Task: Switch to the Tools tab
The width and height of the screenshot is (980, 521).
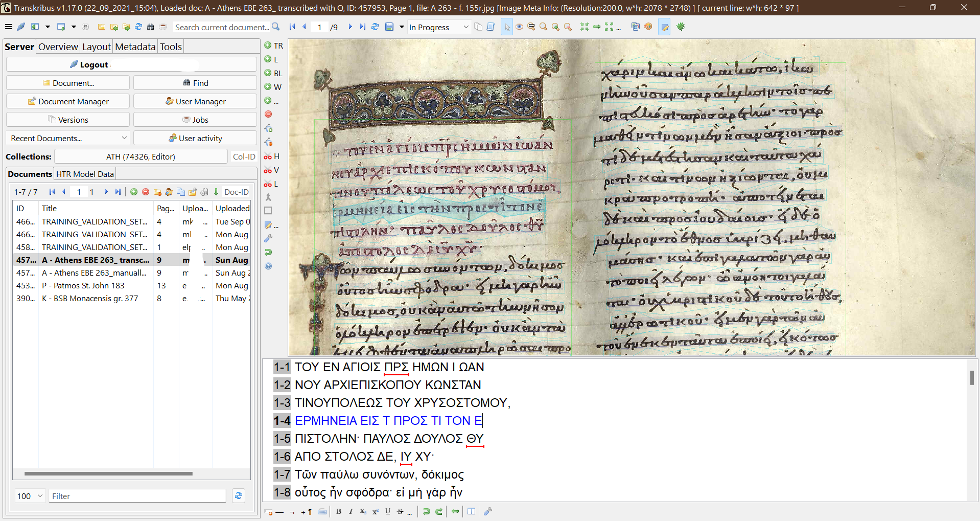Action: click(x=171, y=47)
